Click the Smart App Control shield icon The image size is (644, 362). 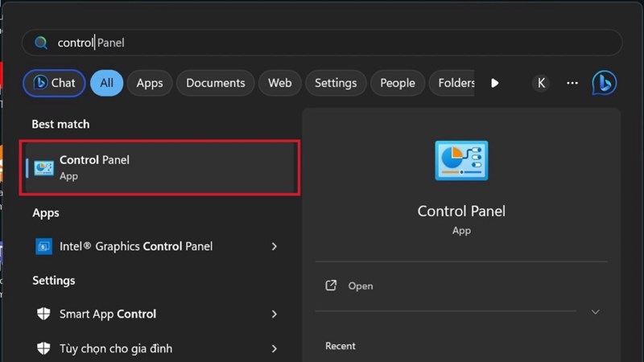(x=43, y=314)
